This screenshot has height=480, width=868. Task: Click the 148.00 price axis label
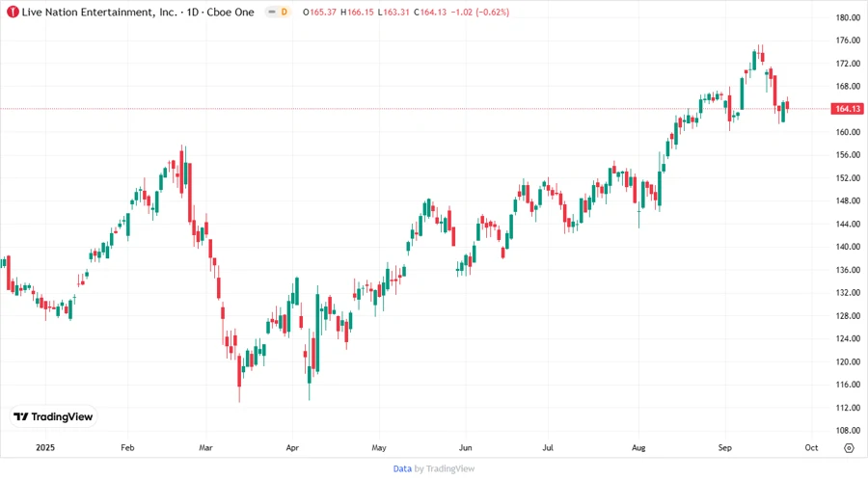coord(848,200)
